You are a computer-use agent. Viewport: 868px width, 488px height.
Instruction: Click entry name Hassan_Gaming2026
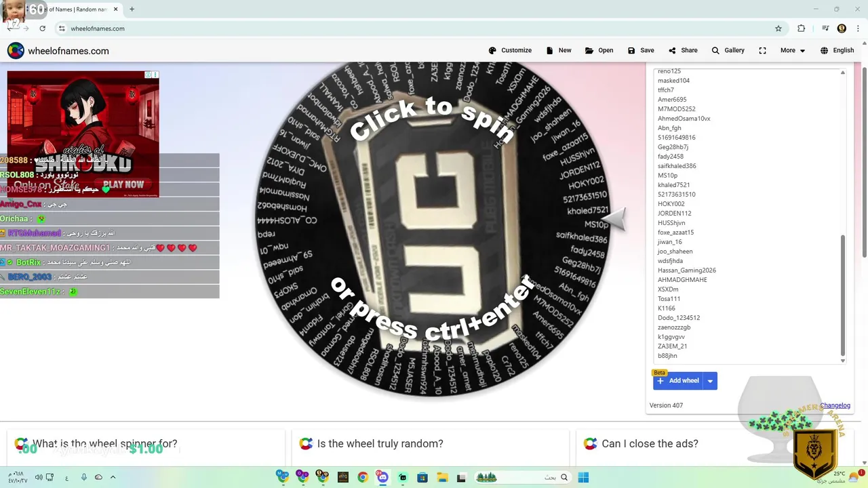pyautogui.click(x=687, y=270)
